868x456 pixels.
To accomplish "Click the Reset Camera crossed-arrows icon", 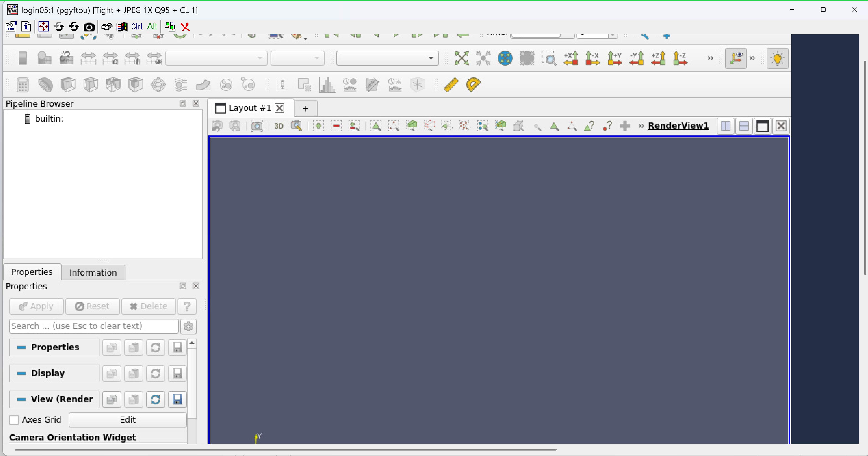I will tap(461, 58).
